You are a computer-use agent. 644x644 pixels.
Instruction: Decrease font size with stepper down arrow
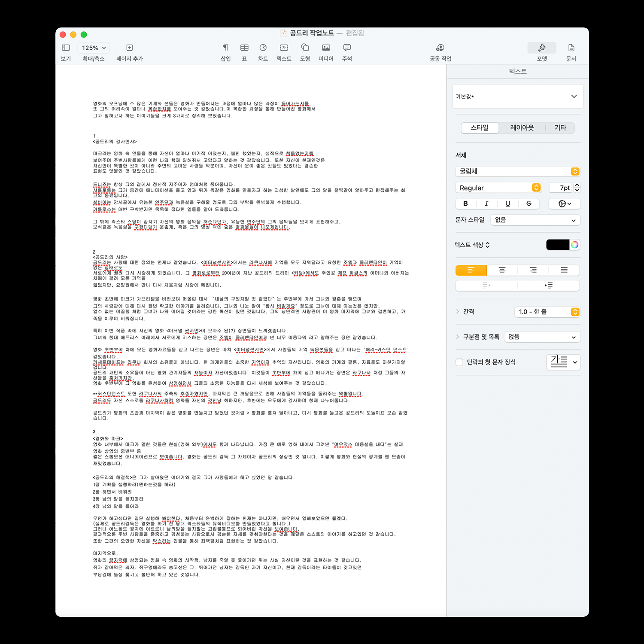point(577,190)
